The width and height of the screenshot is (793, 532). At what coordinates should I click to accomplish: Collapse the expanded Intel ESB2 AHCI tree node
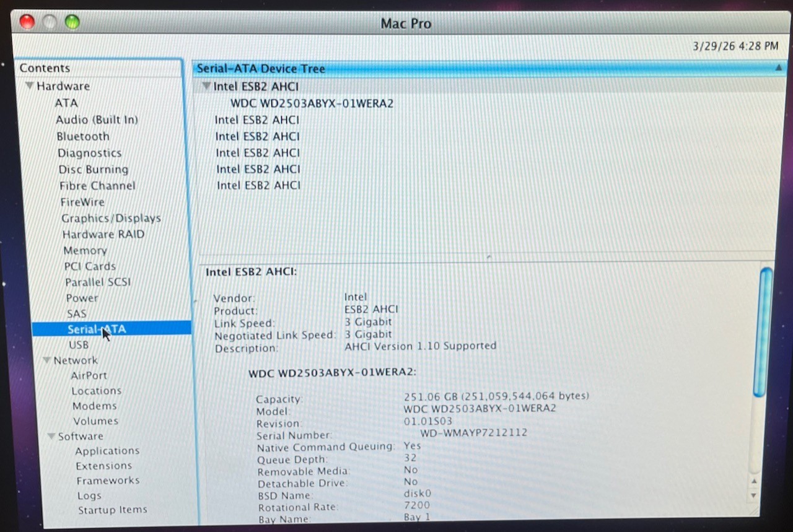206,86
